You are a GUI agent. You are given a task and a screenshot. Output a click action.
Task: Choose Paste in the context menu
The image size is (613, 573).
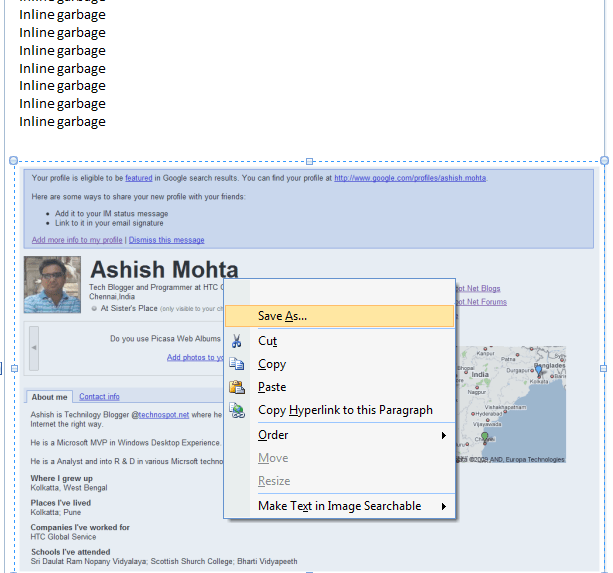pyautogui.click(x=339, y=387)
